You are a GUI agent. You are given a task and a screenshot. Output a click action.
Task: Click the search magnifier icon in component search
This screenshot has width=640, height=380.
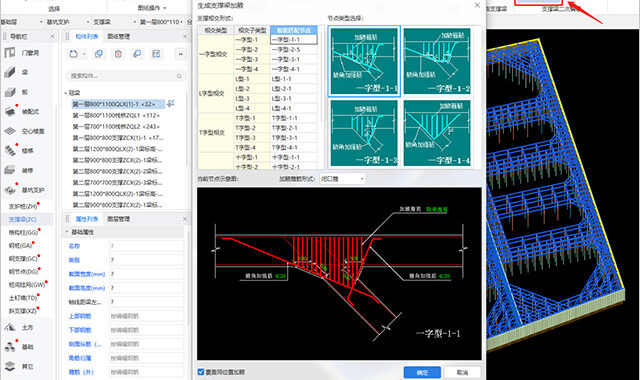click(x=179, y=76)
